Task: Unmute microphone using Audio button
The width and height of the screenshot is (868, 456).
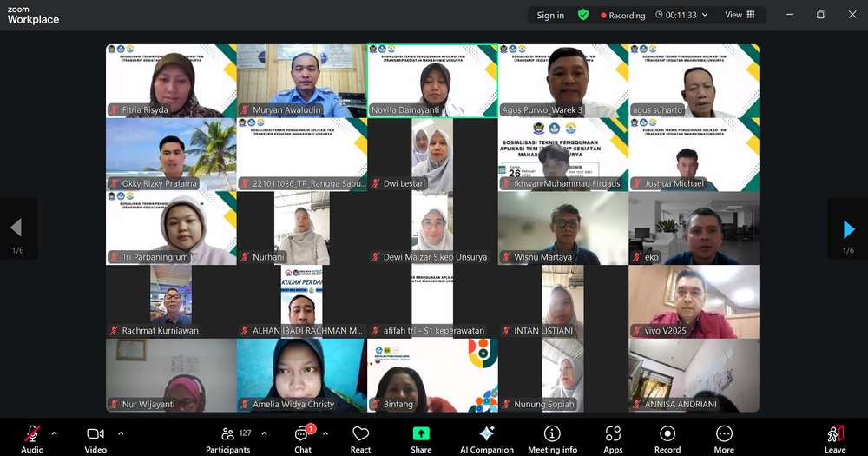Action: tap(32, 438)
